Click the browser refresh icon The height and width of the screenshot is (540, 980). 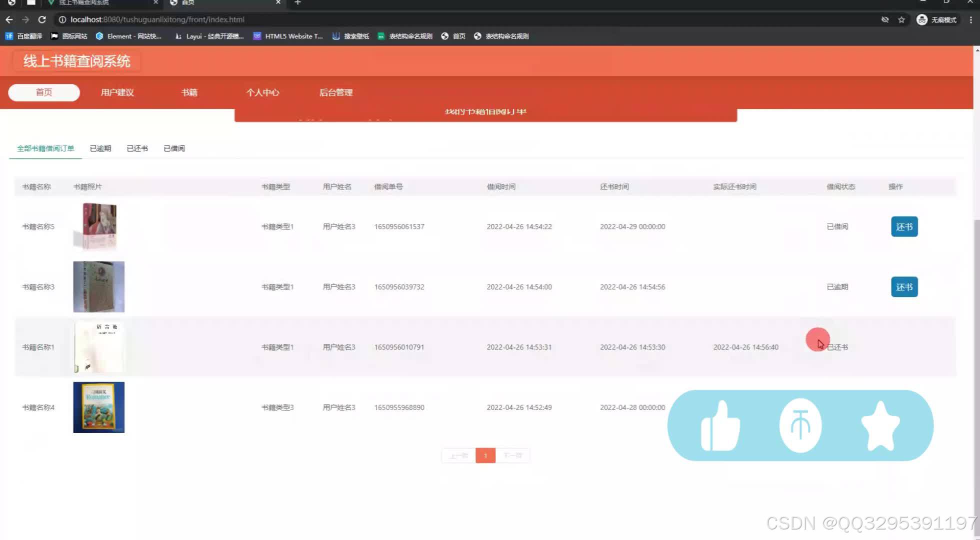tap(42, 19)
